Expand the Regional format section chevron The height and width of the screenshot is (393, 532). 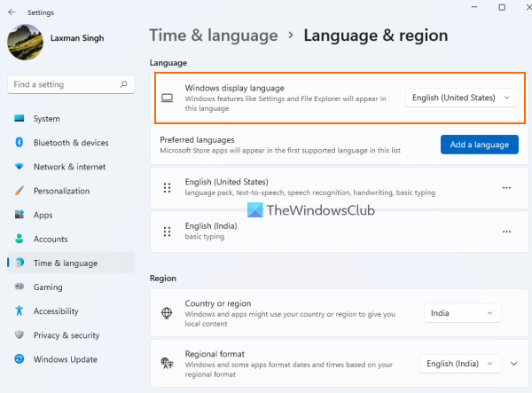pyautogui.click(x=512, y=363)
